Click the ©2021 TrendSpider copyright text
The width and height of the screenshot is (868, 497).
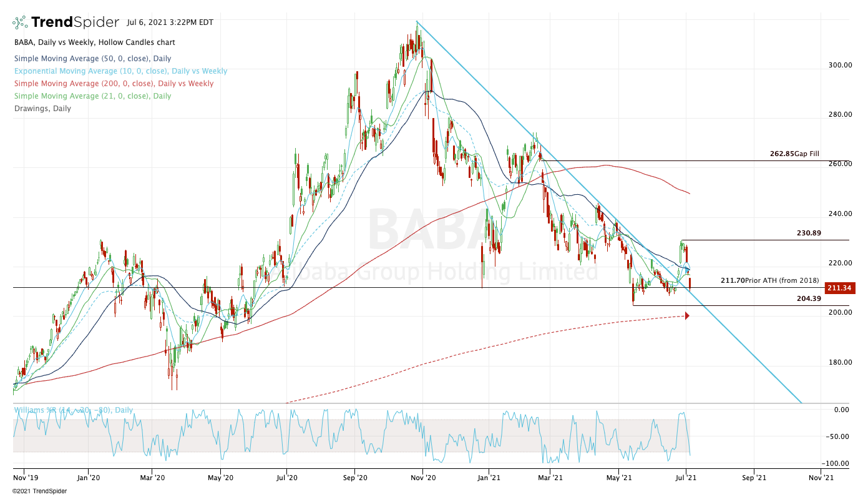(39, 491)
